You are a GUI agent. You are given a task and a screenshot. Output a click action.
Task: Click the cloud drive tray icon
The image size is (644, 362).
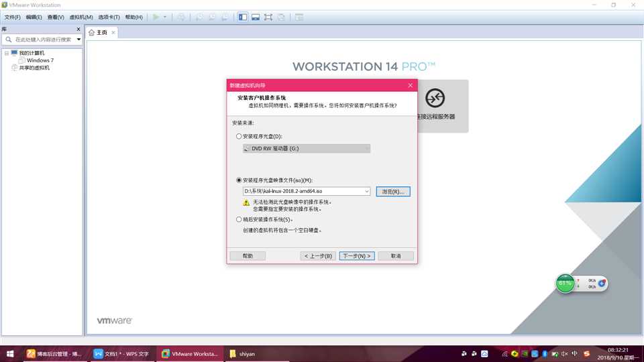(x=484, y=354)
